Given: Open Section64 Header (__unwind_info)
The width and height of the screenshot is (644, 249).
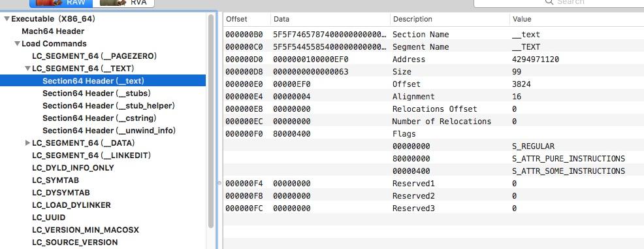Looking at the screenshot, I should [x=109, y=131].
